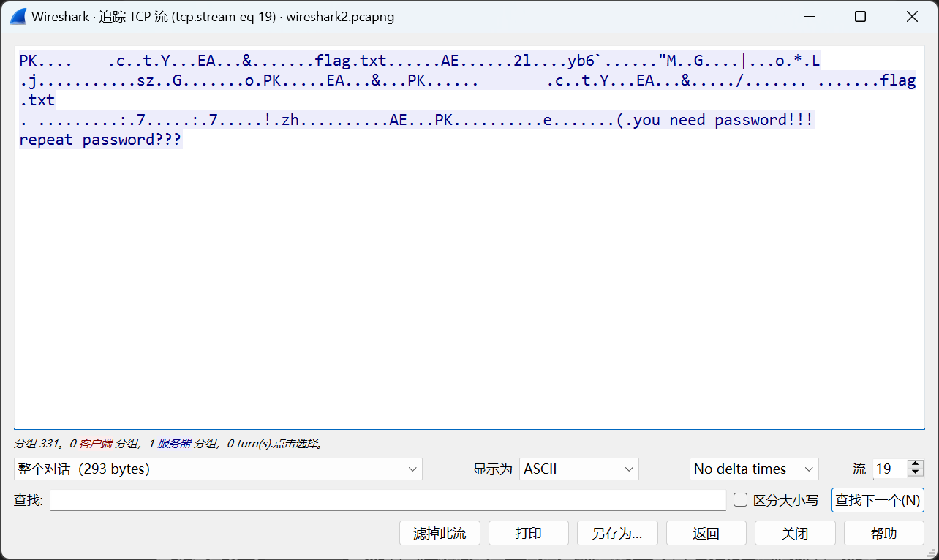Click the 查找下一个(N) search button
Viewport: 939px width, 560px height.
coord(879,500)
